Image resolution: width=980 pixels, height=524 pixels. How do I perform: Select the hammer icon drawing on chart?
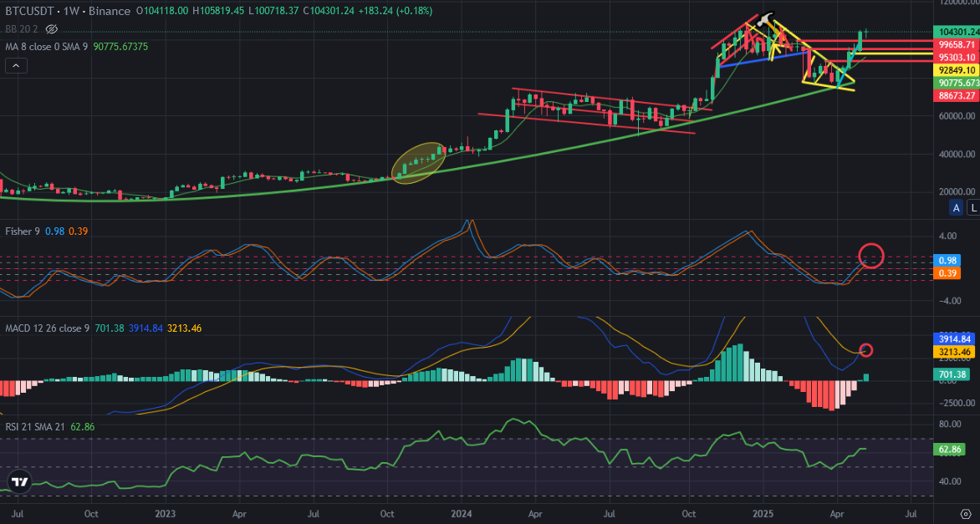pos(767,20)
